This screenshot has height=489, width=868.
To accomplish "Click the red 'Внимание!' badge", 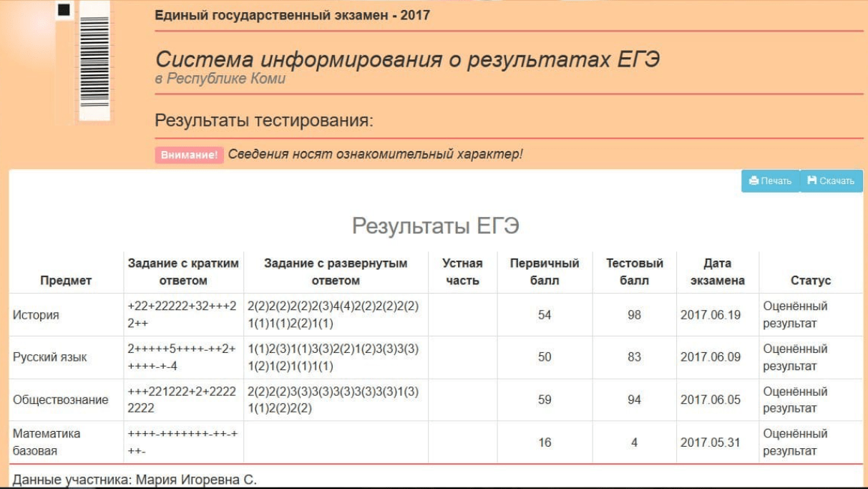I will point(190,155).
